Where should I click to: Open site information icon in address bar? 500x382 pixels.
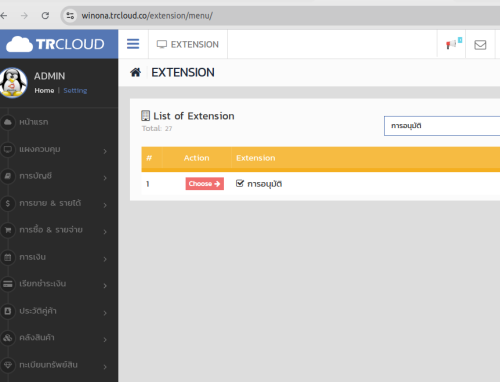[70, 15]
